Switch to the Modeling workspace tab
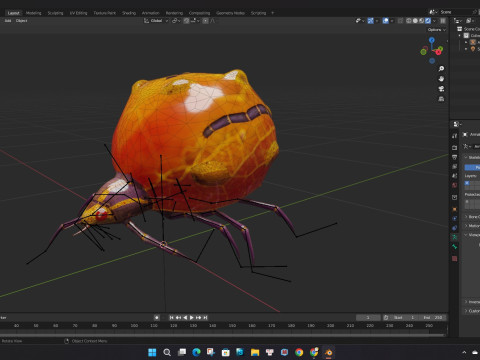The image size is (480, 360). 34,13
